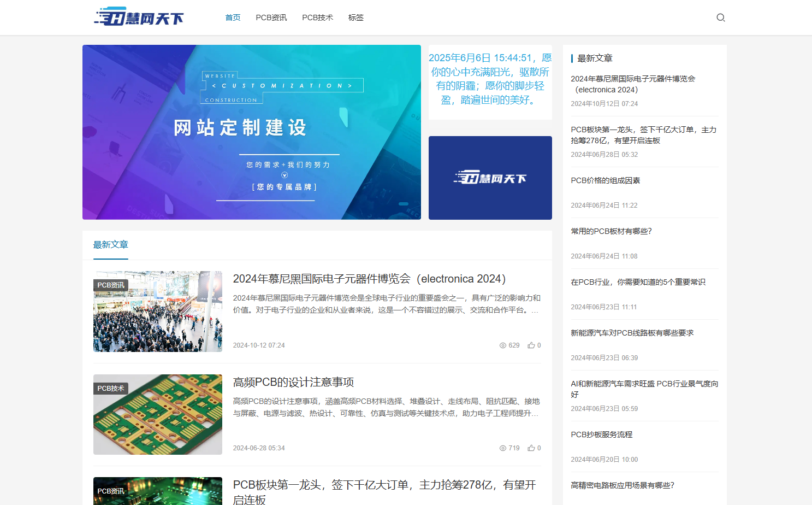Image resolution: width=812 pixels, height=505 pixels.
Task: Click PCB资讯 tag on 龙头 article thumbnail
Action: [x=111, y=491]
